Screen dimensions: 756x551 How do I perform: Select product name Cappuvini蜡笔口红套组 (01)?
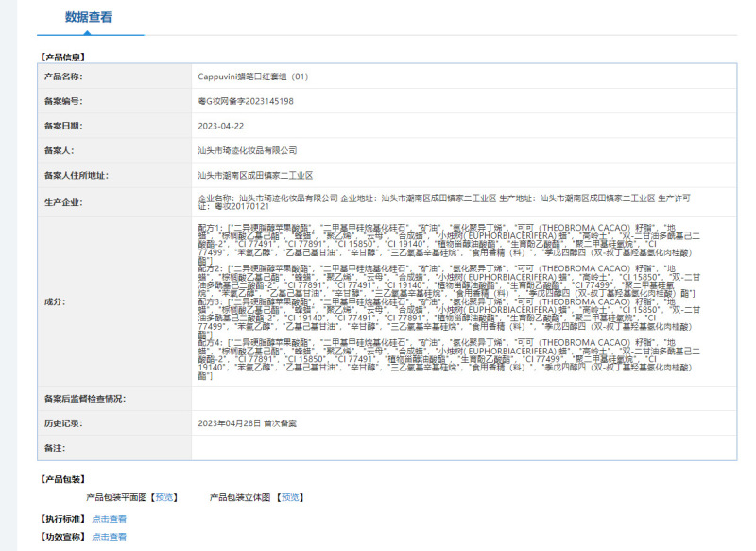252,77
